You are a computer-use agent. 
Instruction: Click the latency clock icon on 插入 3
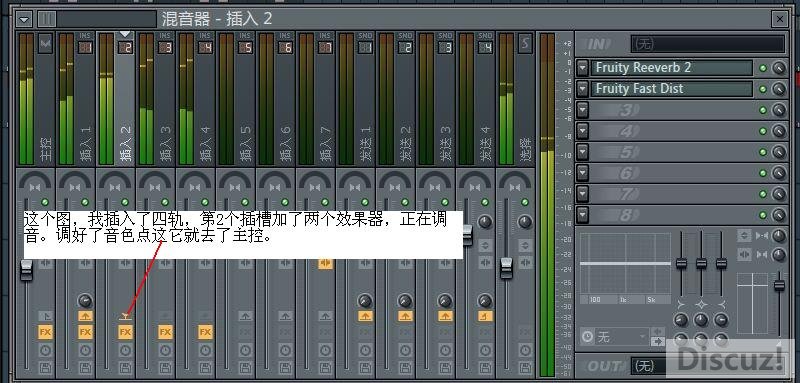pos(165,350)
